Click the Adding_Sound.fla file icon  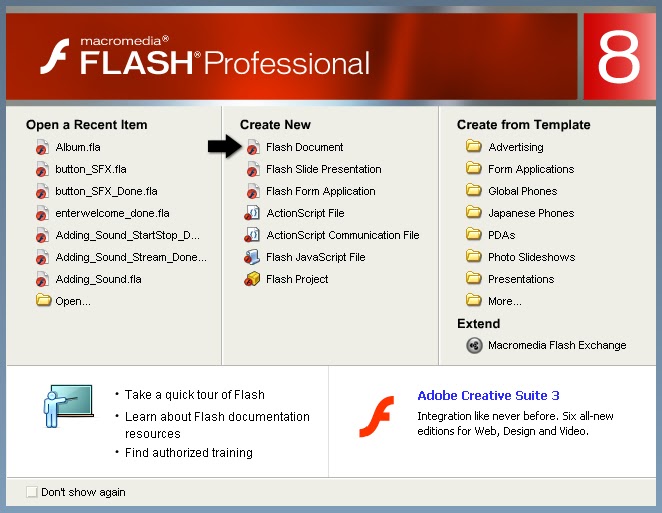coord(42,279)
